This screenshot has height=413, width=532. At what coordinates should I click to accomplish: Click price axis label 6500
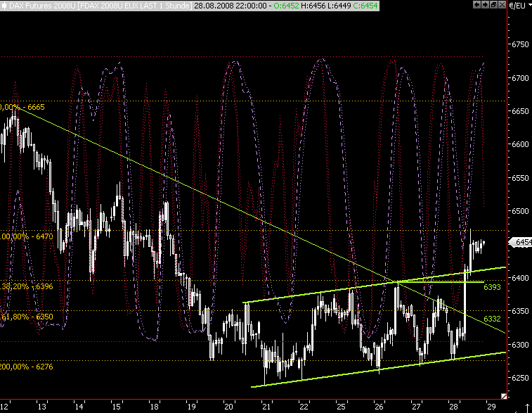(x=521, y=211)
